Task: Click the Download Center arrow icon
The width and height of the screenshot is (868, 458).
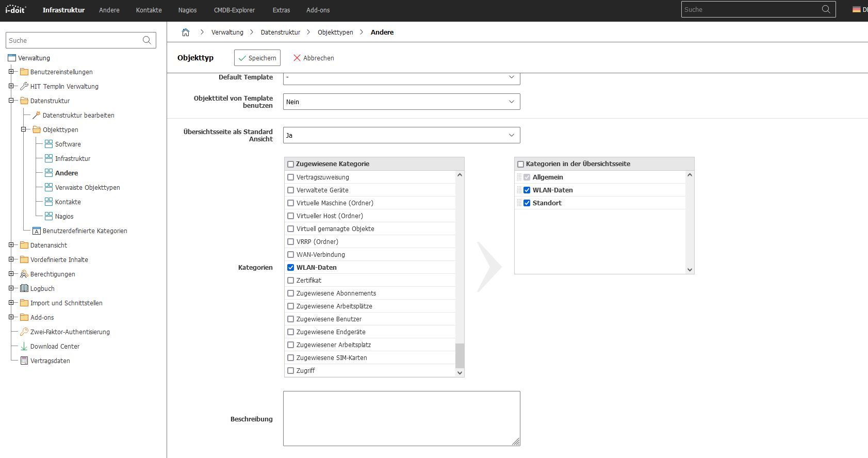Action: 24,346
